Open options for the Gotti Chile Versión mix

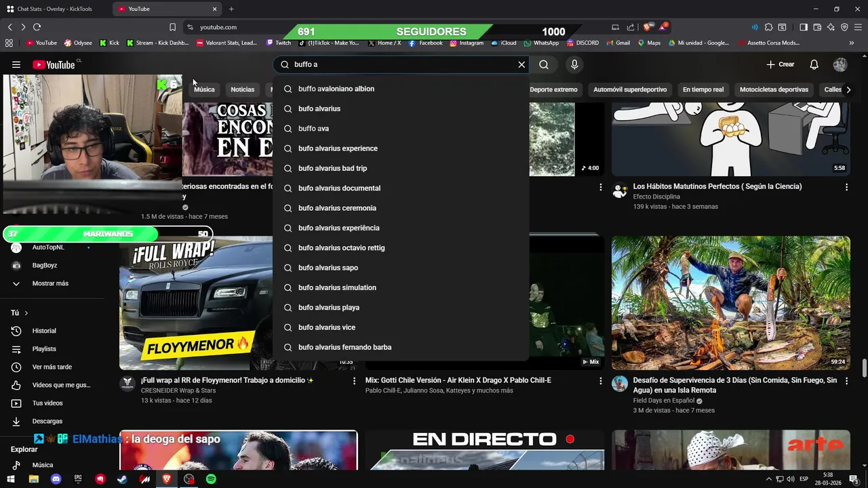point(600,381)
